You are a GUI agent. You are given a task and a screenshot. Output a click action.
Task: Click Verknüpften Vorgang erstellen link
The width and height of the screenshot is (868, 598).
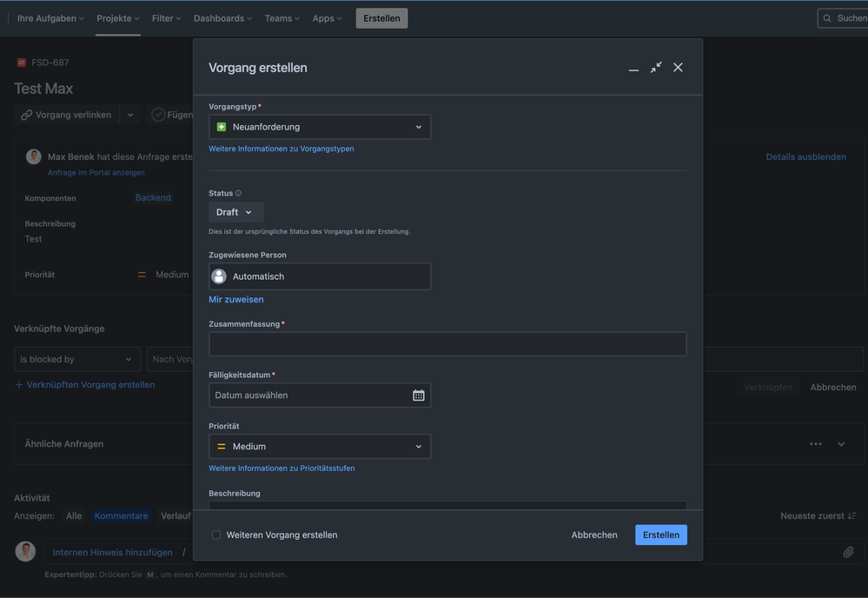[x=90, y=385]
